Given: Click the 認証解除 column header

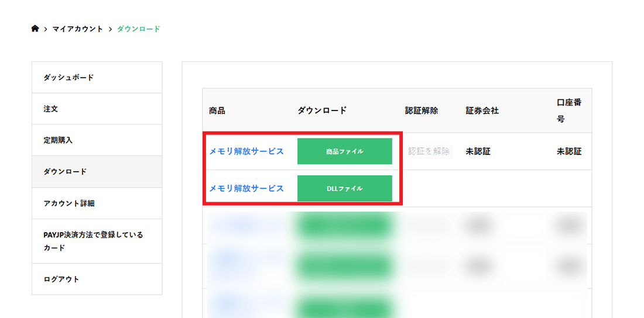Looking at the screenshot, I should (x=422, y=110).
